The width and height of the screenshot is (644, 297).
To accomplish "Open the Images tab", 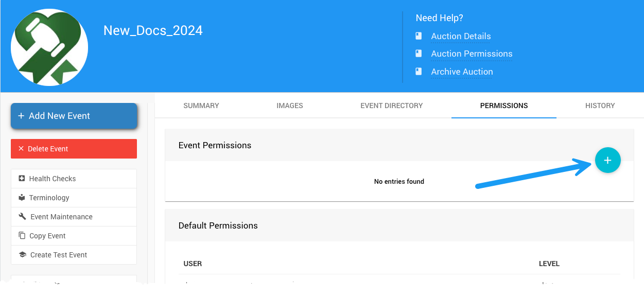I will 290,106.
